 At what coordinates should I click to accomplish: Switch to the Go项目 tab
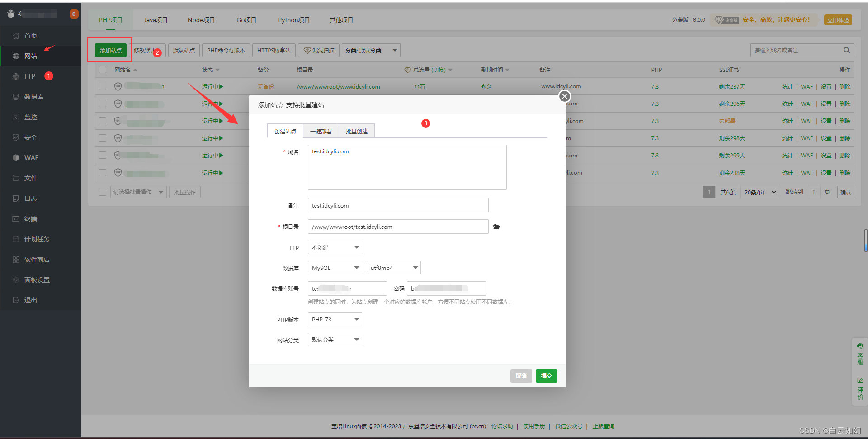tap(246, 20)
